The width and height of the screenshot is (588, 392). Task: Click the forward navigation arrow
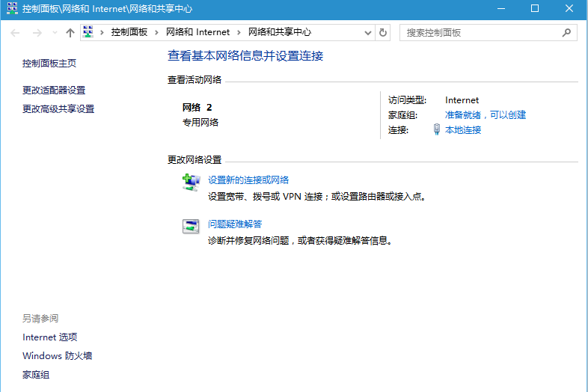pos(36,33)
